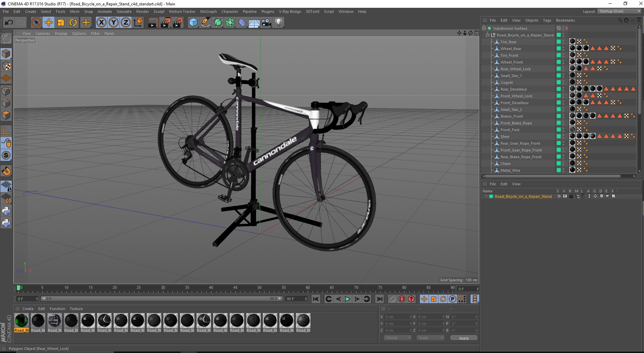Image resolution: width=644 pixels, height=353 pixels.
Task: Open the spline Pen tool
Action: (205, 23)
